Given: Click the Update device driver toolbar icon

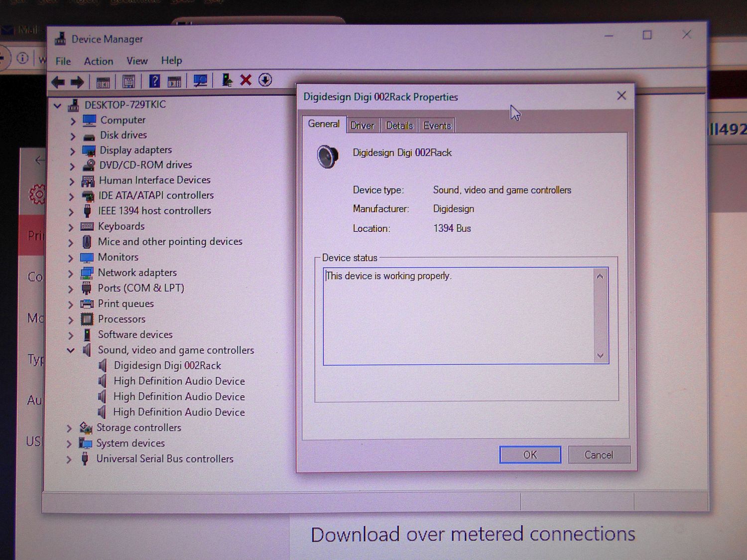Looking at the screenshot, I should (227, 81).
